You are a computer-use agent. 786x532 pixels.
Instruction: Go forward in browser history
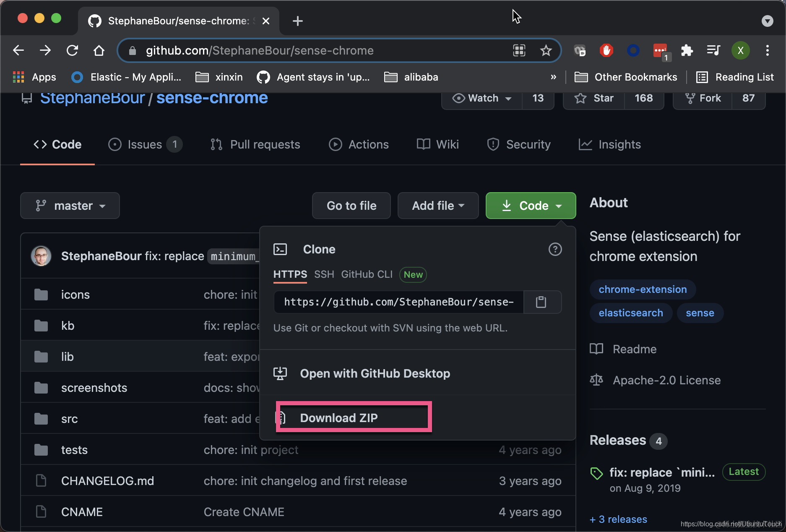[45, 50]
